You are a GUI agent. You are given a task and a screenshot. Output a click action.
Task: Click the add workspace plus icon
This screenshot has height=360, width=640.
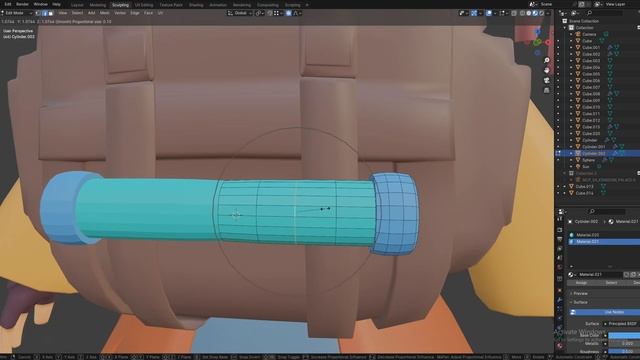(x=307, y=5)
